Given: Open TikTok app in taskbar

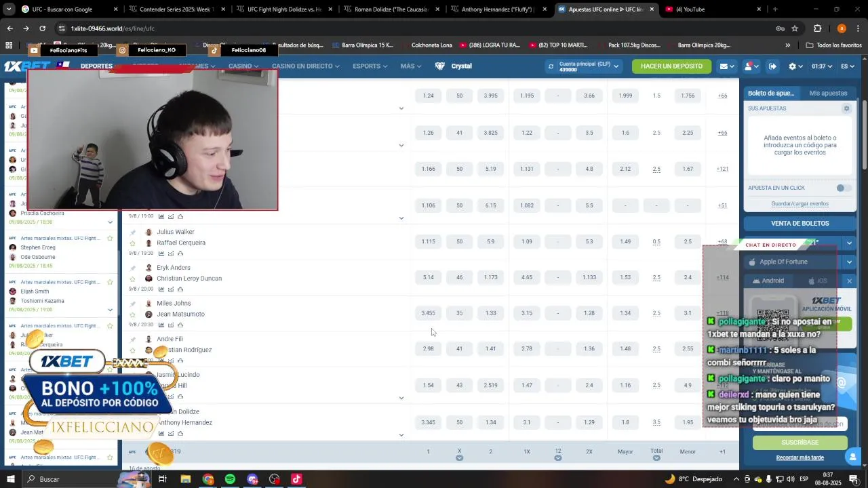Looking at the screenshot, I should [x=296, y=479].
